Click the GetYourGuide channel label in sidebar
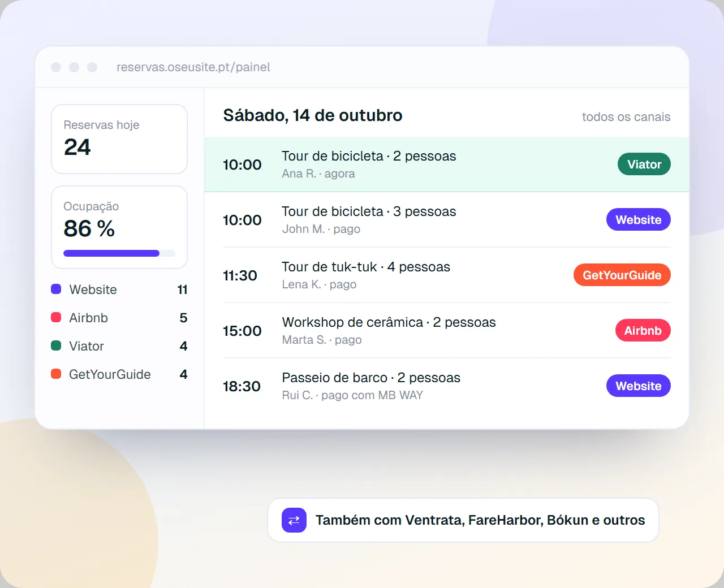The height and width of the screenshot is (588, 724). click(x=110, y=374)
